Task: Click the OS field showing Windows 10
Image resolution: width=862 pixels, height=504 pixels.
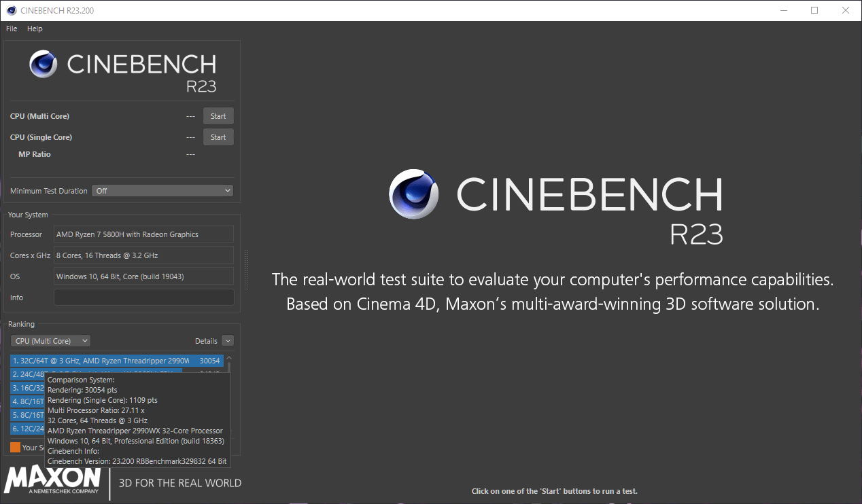Action: [143, 276]
